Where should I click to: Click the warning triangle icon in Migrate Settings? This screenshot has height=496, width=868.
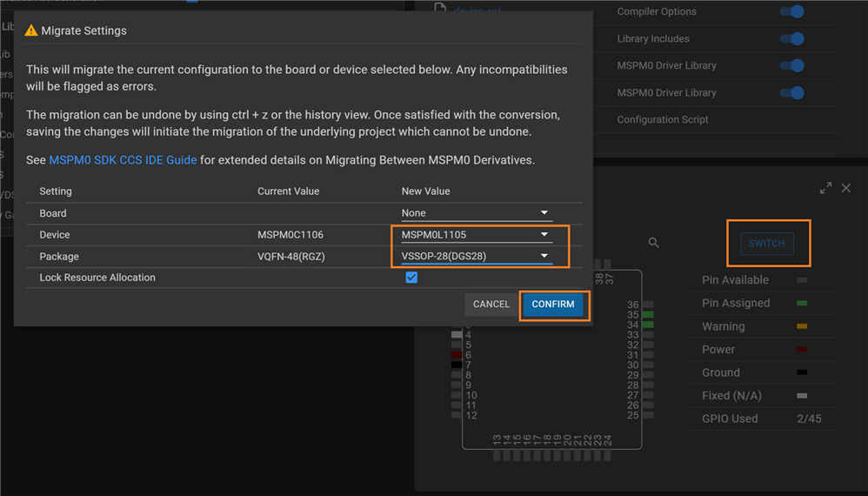[31, 30]
